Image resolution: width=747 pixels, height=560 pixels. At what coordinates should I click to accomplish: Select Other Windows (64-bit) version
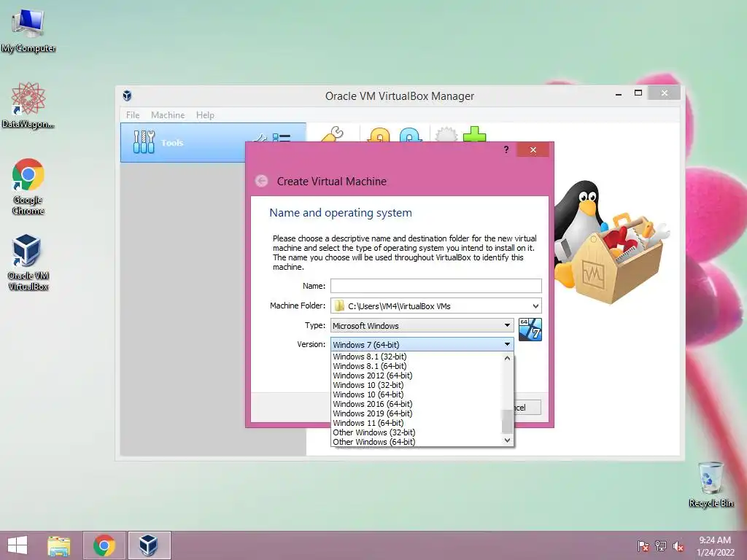tap(374, 443)
